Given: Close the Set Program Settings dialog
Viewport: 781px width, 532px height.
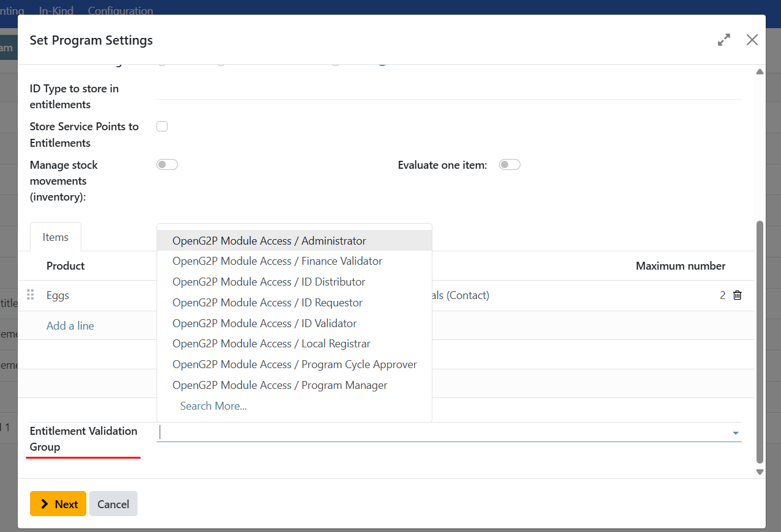Looking at the screenshot, I should [x=752, y=40].
